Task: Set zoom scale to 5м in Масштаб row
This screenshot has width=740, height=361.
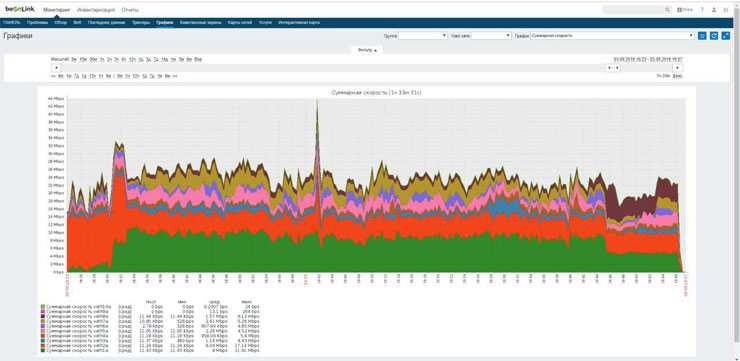Action: tap(74, 59)
